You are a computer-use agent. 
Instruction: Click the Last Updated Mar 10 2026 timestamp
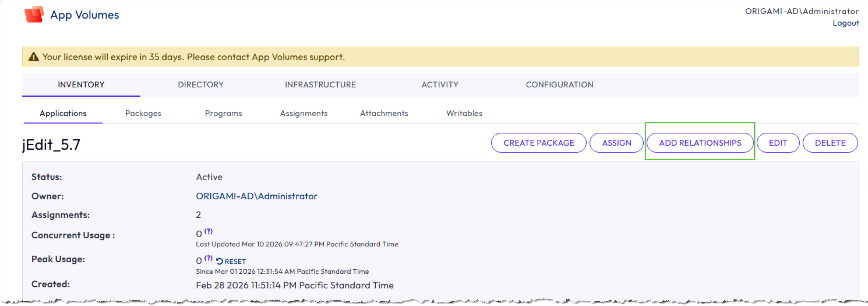[297, 244]
